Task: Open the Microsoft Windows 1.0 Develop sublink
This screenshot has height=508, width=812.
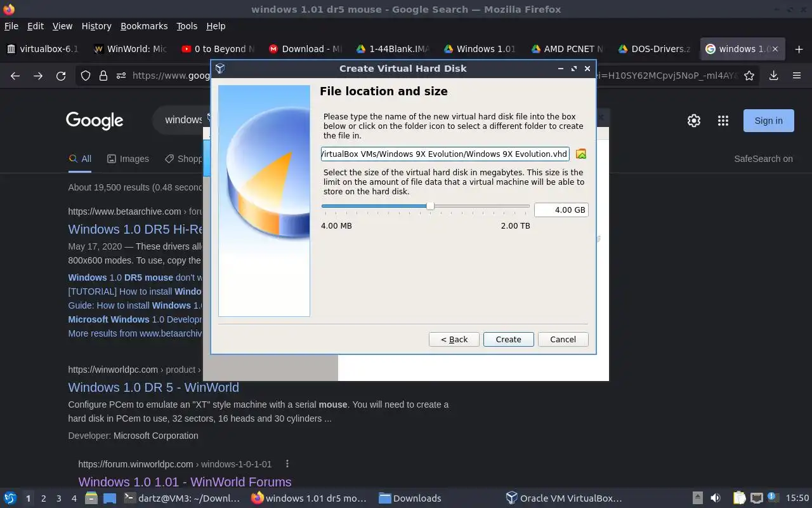Action: point(134,319)
